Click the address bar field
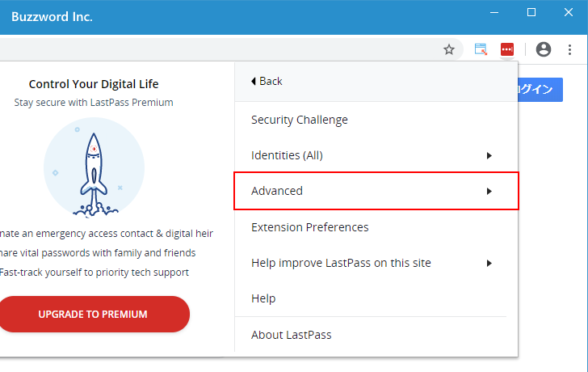The width and height of the screenshot is (588, 372). [220, 49]
